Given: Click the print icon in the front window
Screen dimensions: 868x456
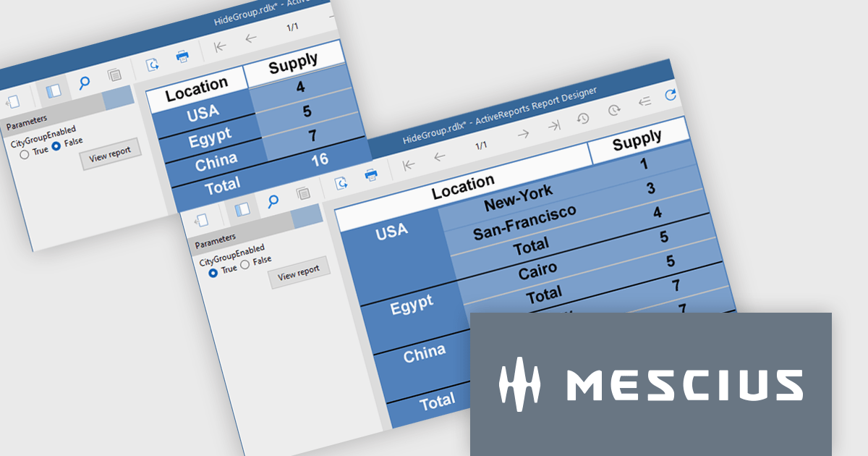Looking at the screenshot, I should (371, 174).
